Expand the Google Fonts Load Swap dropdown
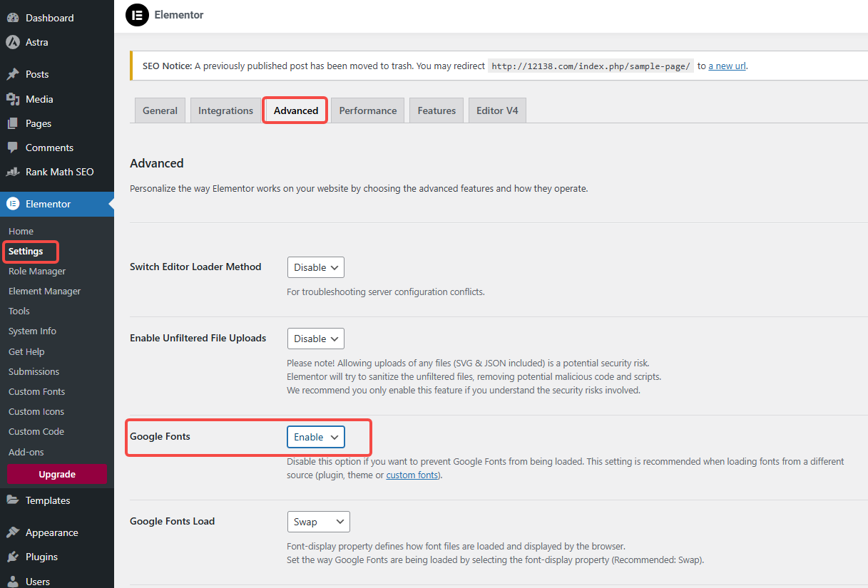 point(318,522)
